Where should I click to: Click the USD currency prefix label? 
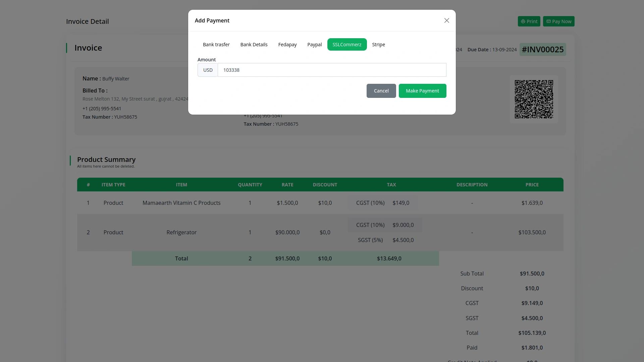pyautogui.click(x=208, y=70)
